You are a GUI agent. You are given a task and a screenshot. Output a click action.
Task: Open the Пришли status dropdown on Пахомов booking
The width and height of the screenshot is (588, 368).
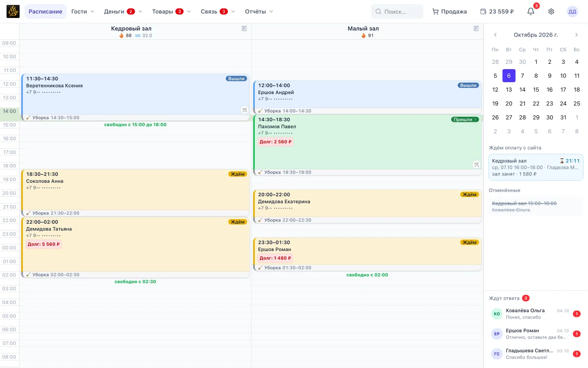tap(465, 119)
